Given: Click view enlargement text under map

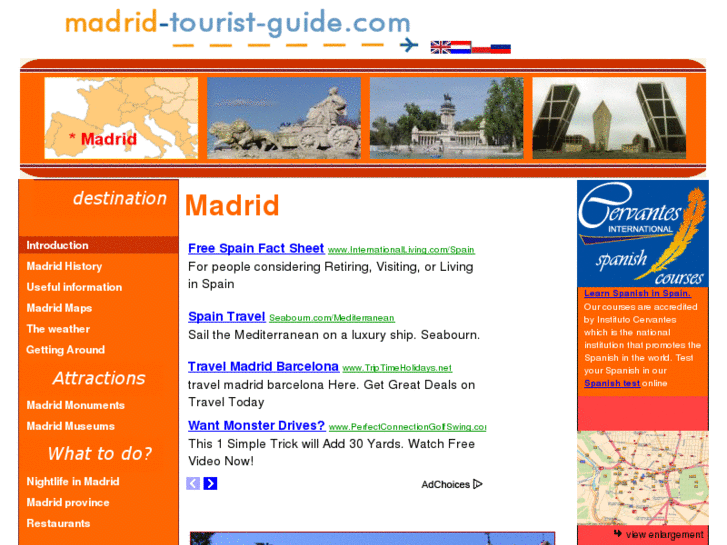Looking at the screenshot, I should coord(664,534).
